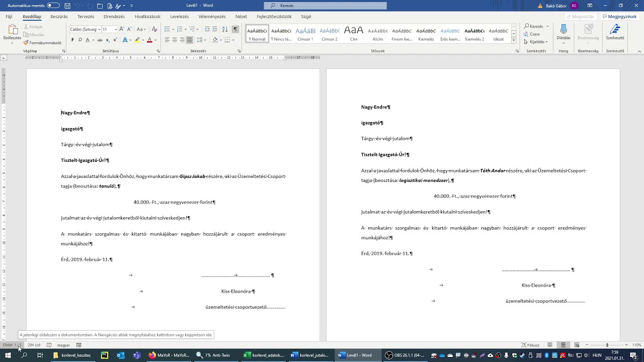Toggle bold (F) formatting
Screen dimensions: 644x362
pyautogui.click(x=72, y=40)
